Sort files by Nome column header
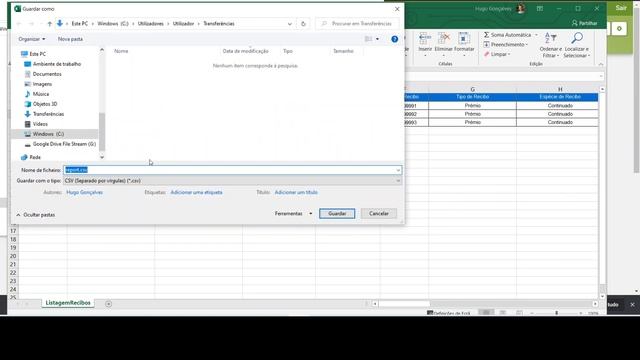 click(121, 51)
